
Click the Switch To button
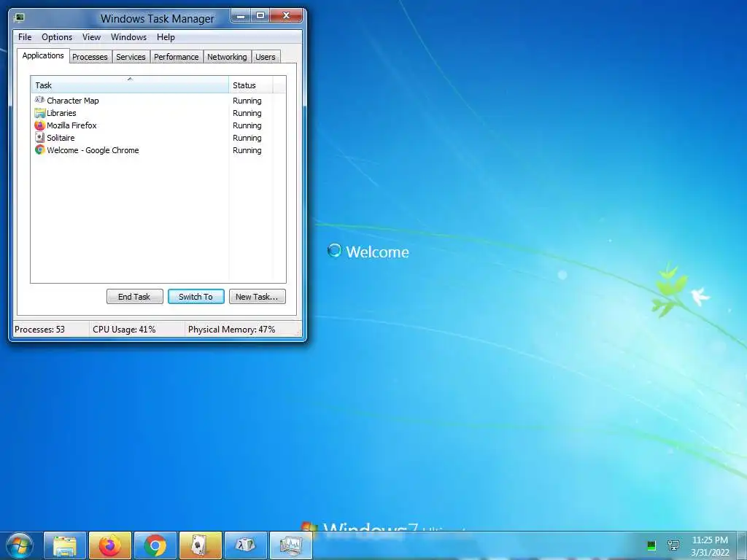[196, 297]
